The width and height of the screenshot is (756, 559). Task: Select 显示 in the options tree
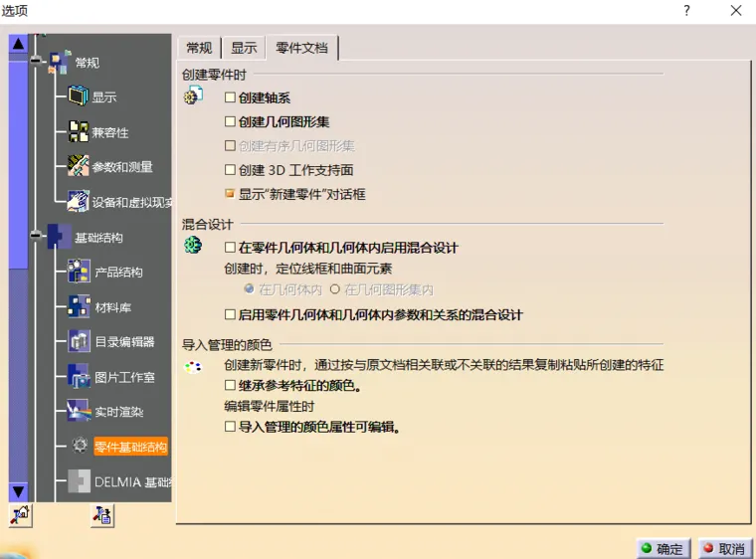(x=104, y=96)
